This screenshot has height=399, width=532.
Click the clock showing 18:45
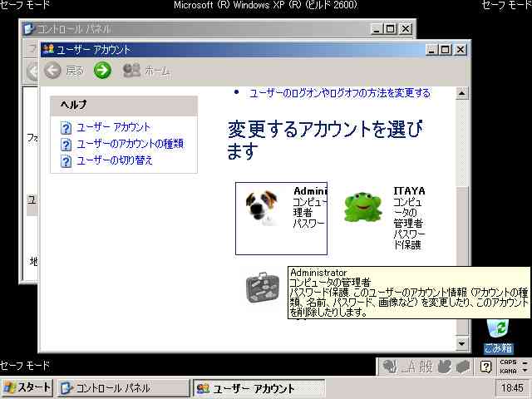(x=512, y=388)
